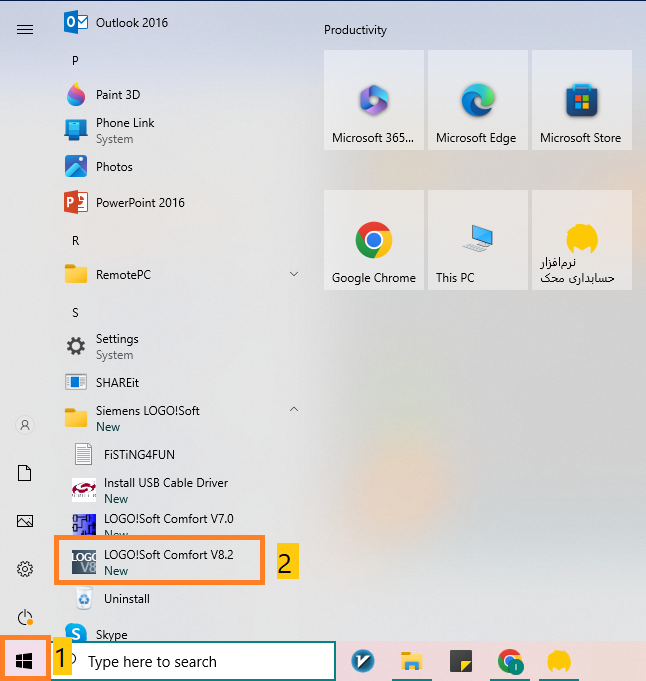Jump to letter P section header
Viewport: 646px width, 681px height.
click(75, 60)
